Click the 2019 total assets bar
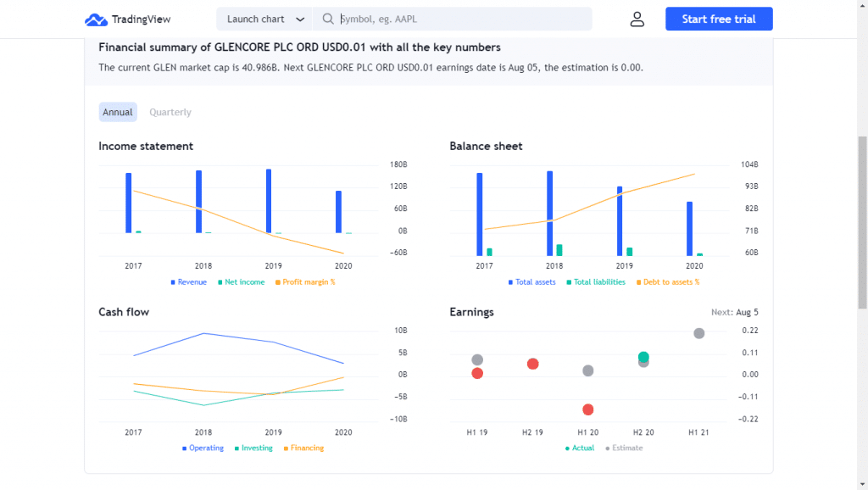The width and height of the screenshot is (868, 490). 620,221
